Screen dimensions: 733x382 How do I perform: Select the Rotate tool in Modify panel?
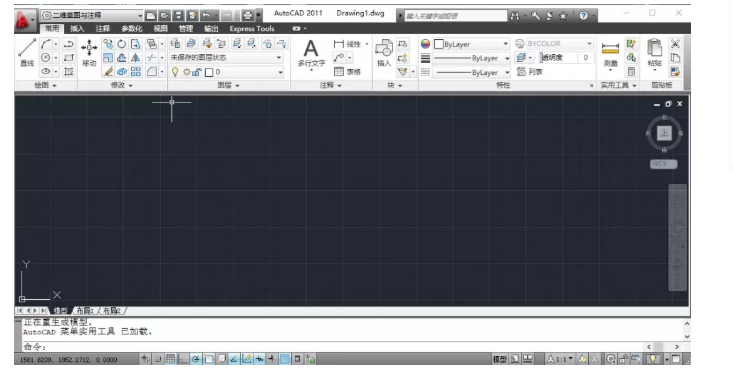coord(122,44)
